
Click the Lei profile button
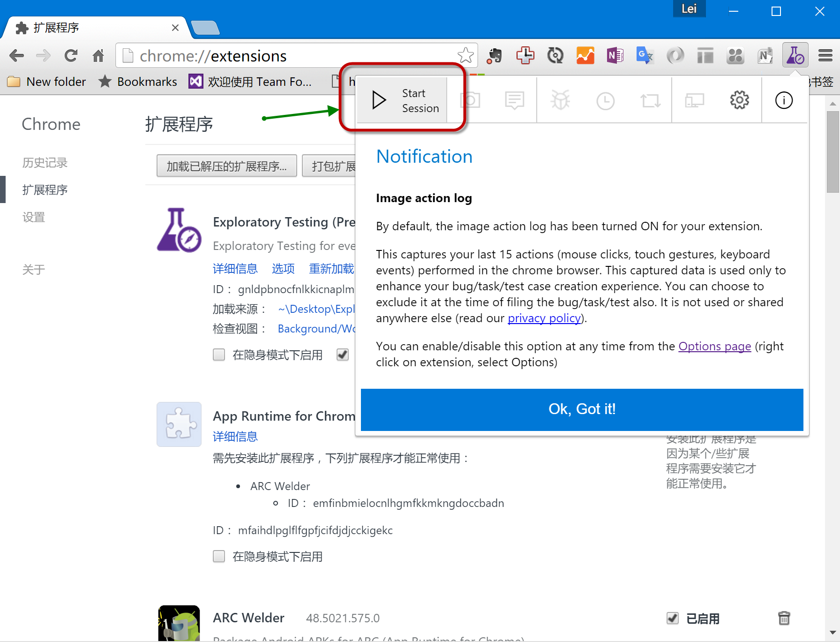689,9
